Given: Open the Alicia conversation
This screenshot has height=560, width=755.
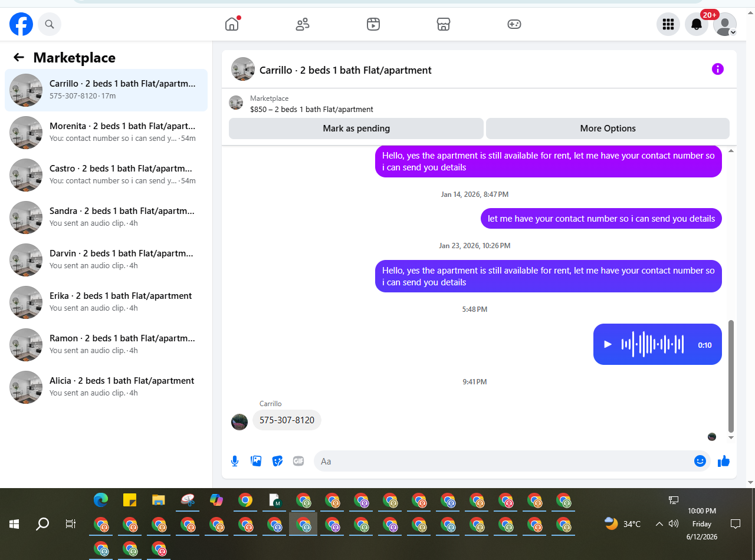Looking at the screenshot, I should pos(106,387).
